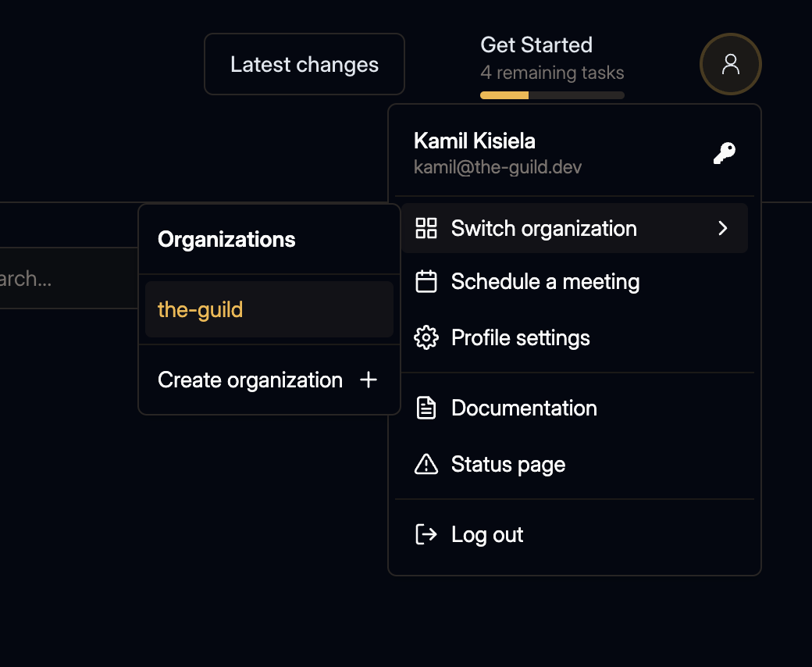Open the user avatar icon in the top corner
The height and width of the screenshot is (667, 812).
point(730,64)
